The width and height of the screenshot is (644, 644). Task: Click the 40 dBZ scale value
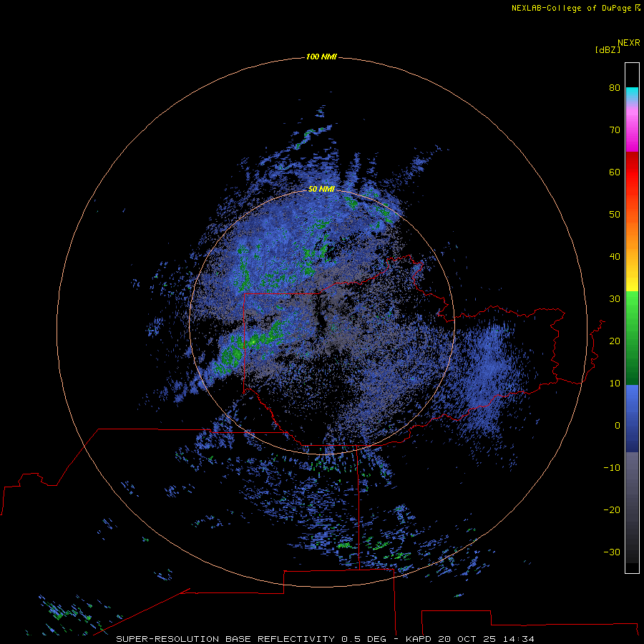pyautogui.click(x=615, y=256)
